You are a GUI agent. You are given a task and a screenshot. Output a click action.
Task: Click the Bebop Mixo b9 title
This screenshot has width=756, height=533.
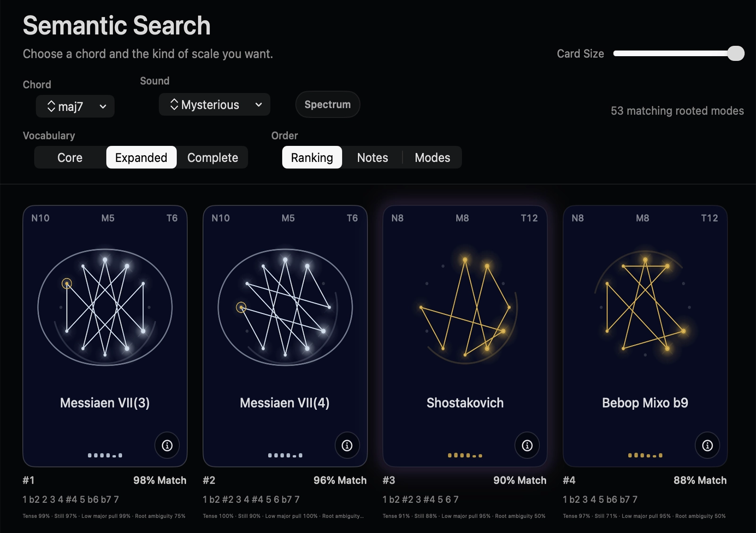tap(645, 403)
